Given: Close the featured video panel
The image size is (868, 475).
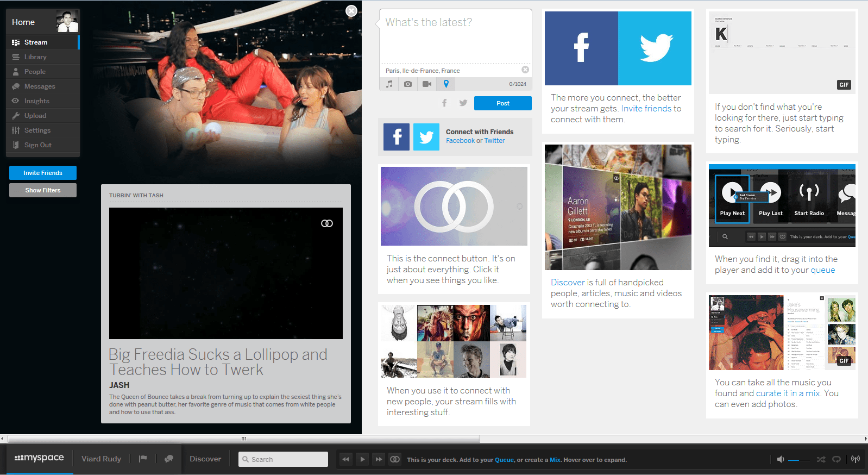Looking at the screenshot, I should [351, 11].
